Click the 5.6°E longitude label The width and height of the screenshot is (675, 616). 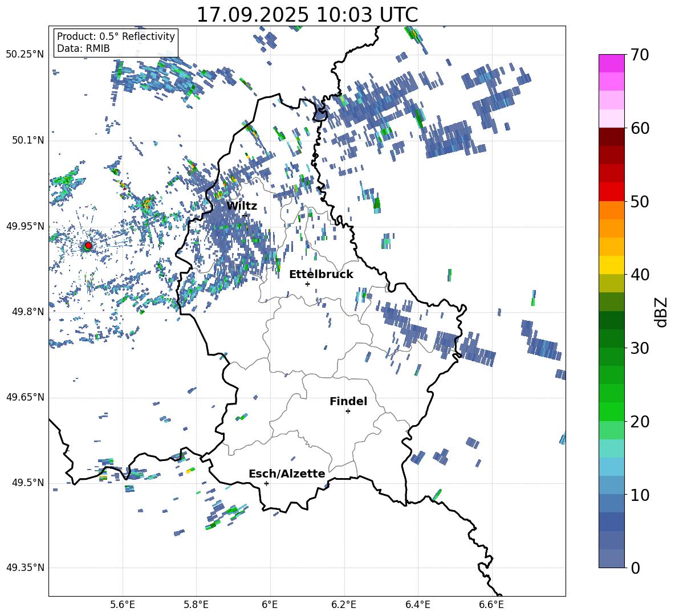coord(123,605)
